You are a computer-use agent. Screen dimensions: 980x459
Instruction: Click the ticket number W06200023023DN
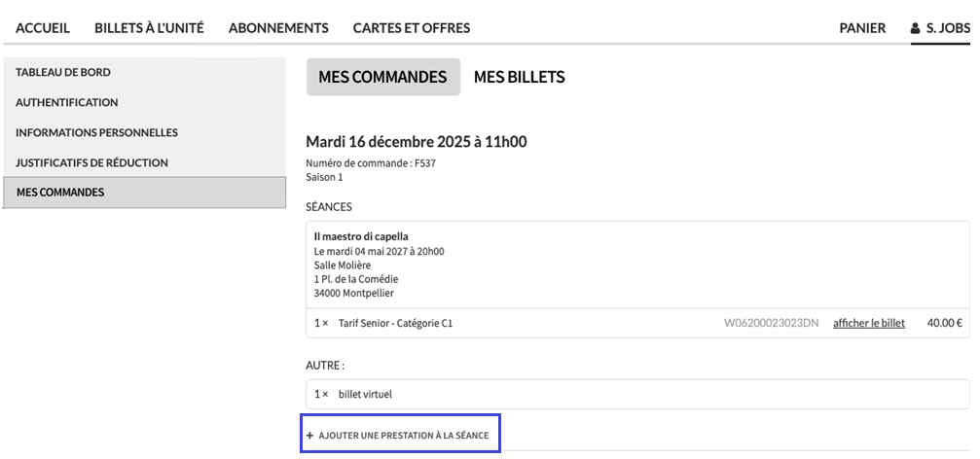click(772, 323)
